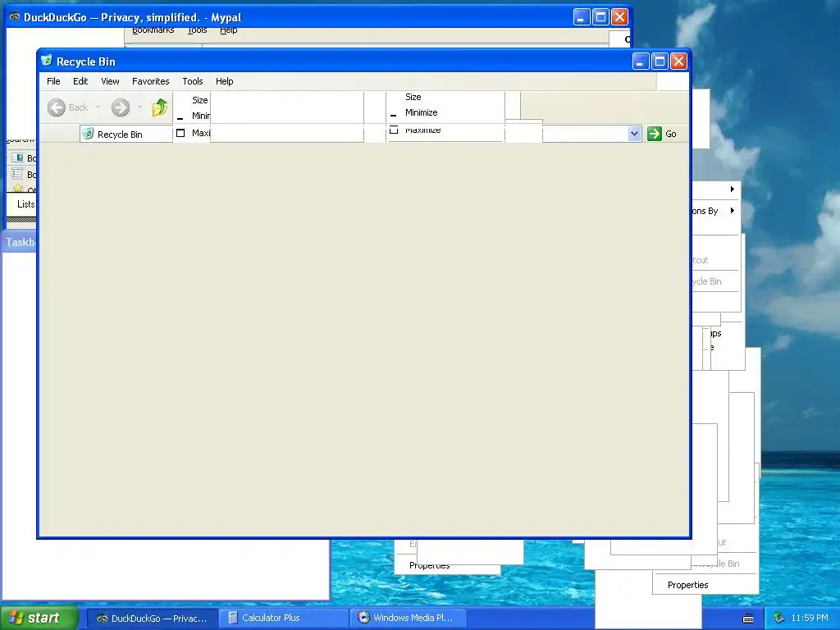Image resolution: width=840 pixels, height=630 pixels.
Task: Choose Properties below the greyed Recycle Bin entry
Action: 688,585
